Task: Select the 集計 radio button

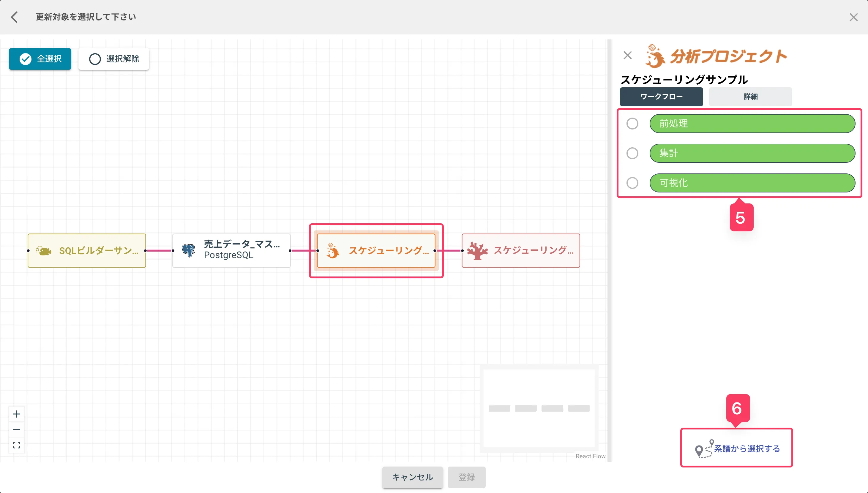Action: point(632,153)
